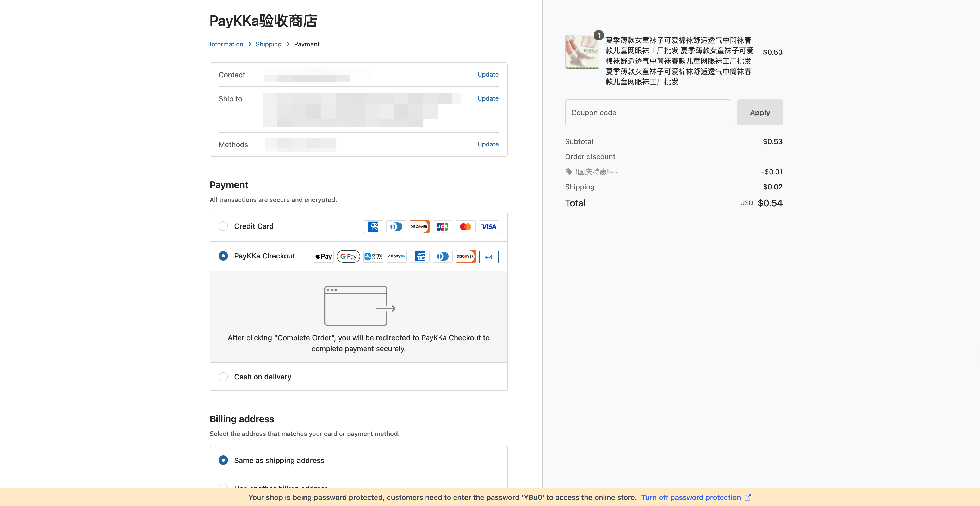Viewport: 980px width, 506px height.
Task: Select Same as shipping address option
Action: 223,460
